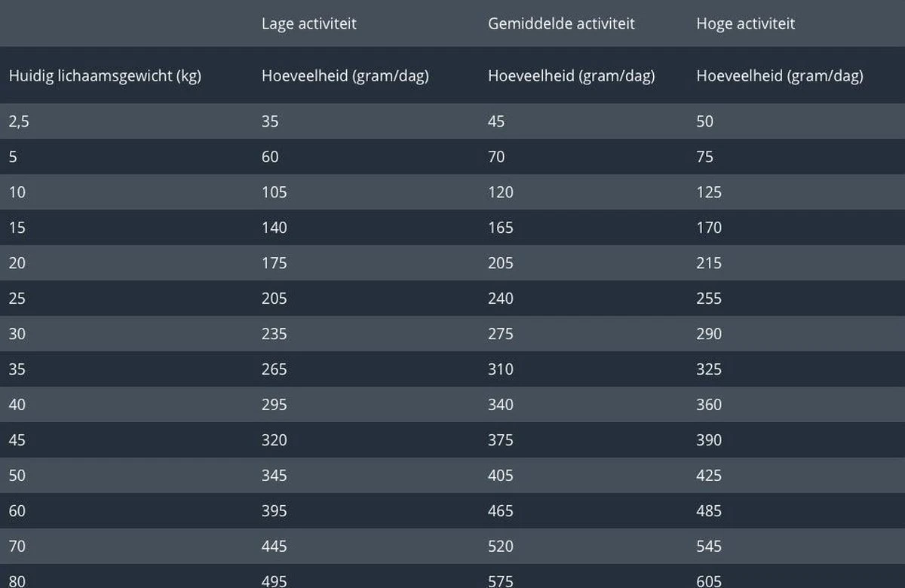The height and width of the screenshot is (588, 905).
Task: Select the low-activity value 495 for 80 kg
Action: click(x=274, y=581)
